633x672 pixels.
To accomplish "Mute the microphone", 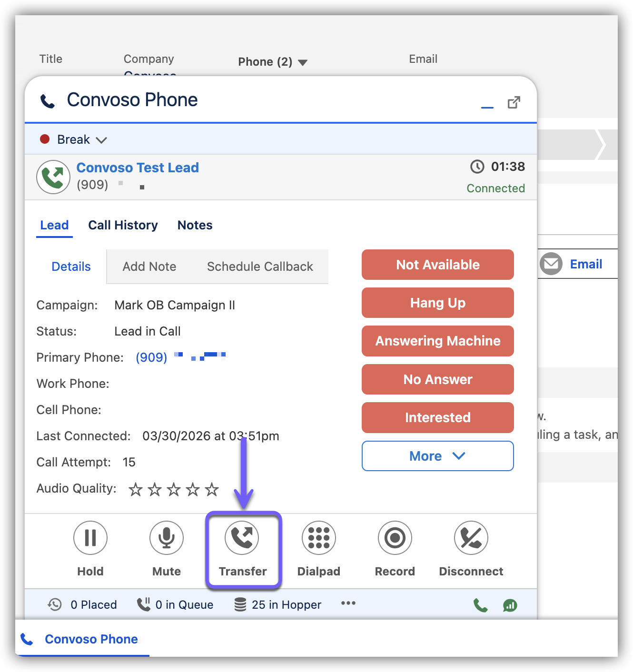I will pos(167,538).
